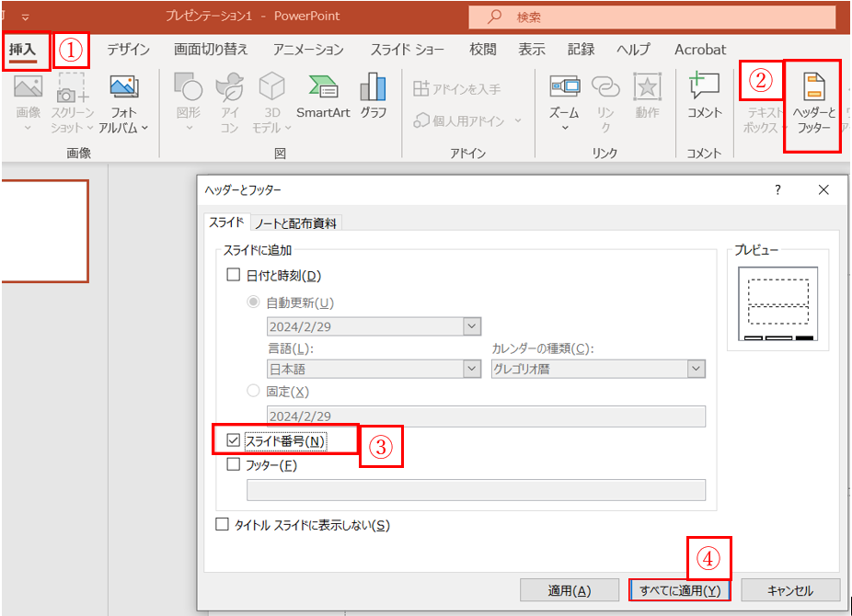This screenshot has width=852, height=616.
Task: Switch to ノートと配布資料 dialog tab
Action: click(x=296, y=223)
